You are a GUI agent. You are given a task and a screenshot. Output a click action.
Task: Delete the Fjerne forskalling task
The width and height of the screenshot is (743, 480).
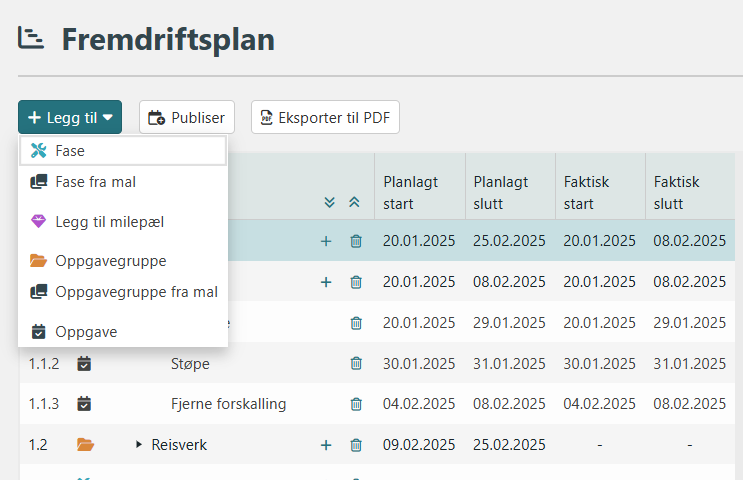[356, 404]
